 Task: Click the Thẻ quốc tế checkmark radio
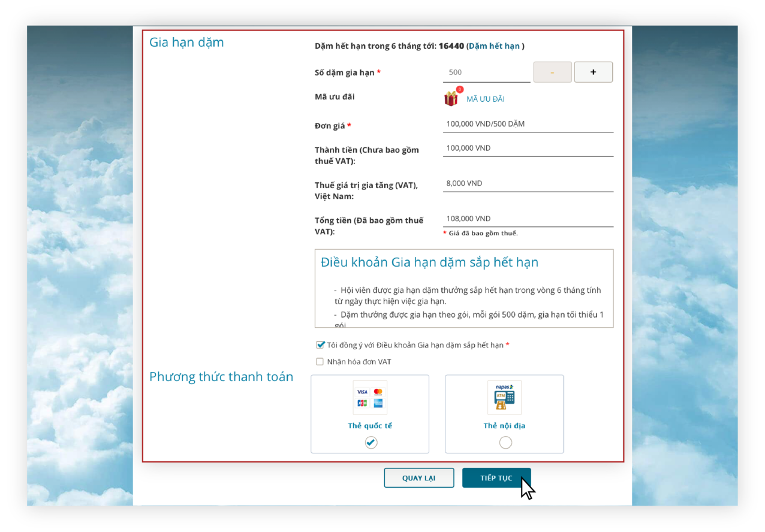pos(370,442)
